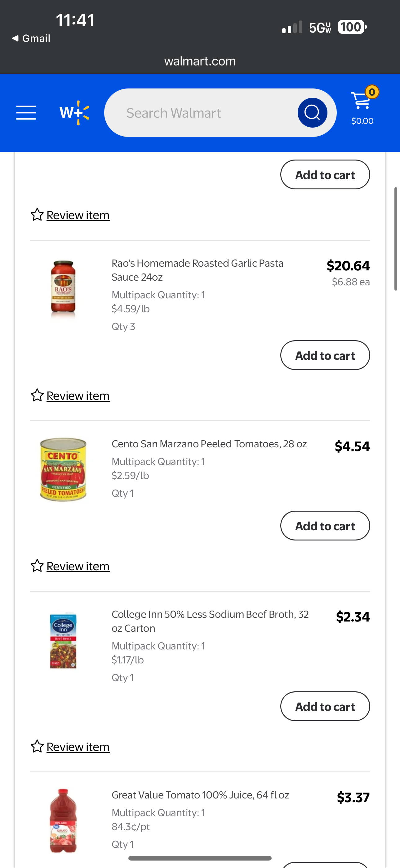Open Cento tomatoes can product image

[63, 469]
